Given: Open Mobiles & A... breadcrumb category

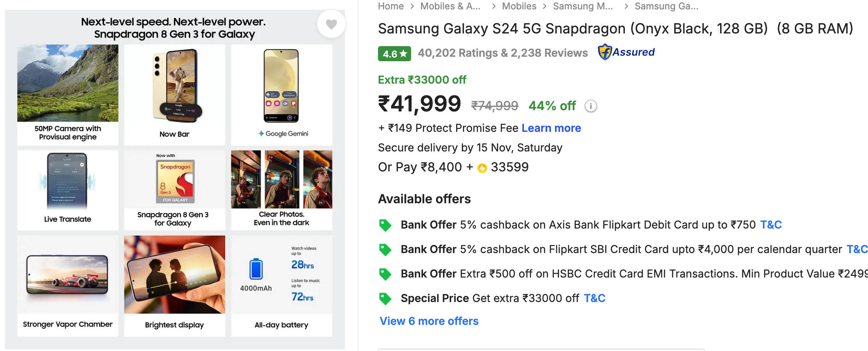Looking at the screenshot, I should (450, 6).
